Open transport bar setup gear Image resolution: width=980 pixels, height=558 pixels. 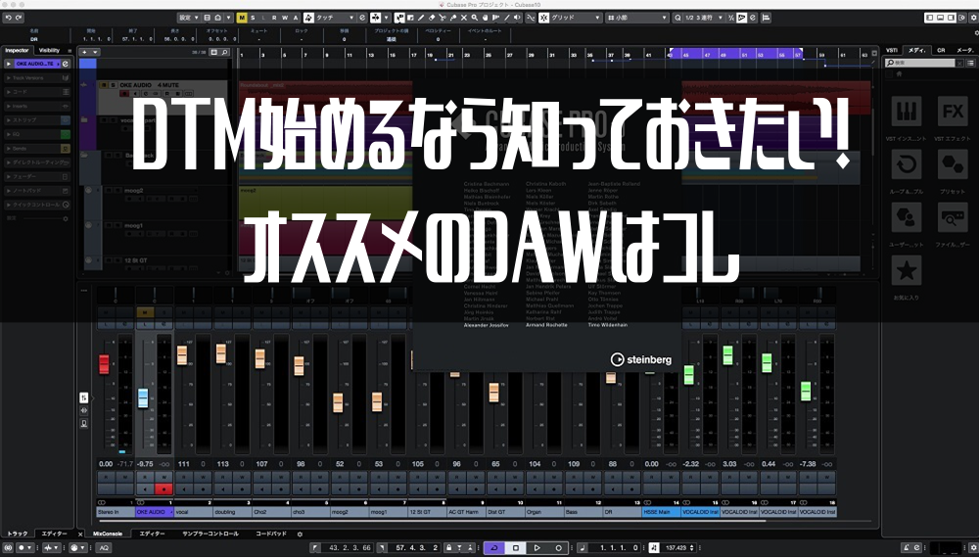click(x=974, y=548)
